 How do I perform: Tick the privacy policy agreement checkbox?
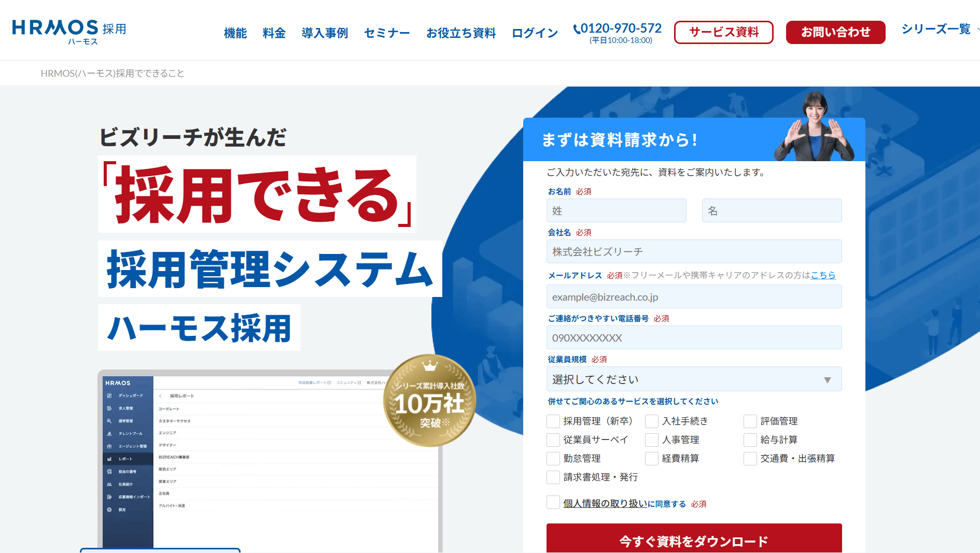coord(553,502)
